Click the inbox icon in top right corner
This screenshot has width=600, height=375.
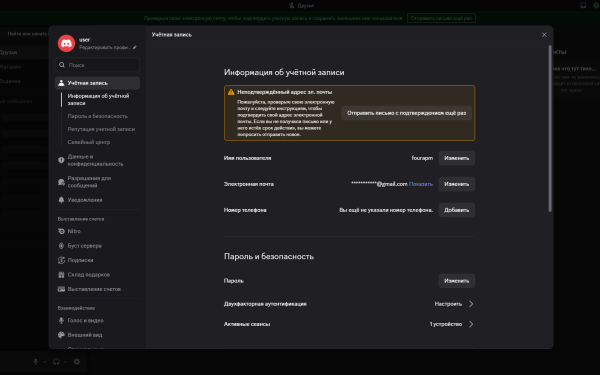pyautogui.click(x=583, y=5)
